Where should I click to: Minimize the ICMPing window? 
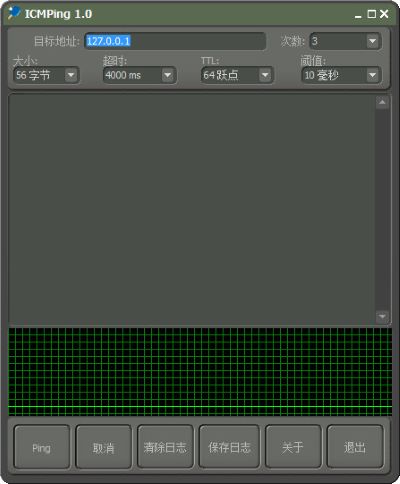358,15
